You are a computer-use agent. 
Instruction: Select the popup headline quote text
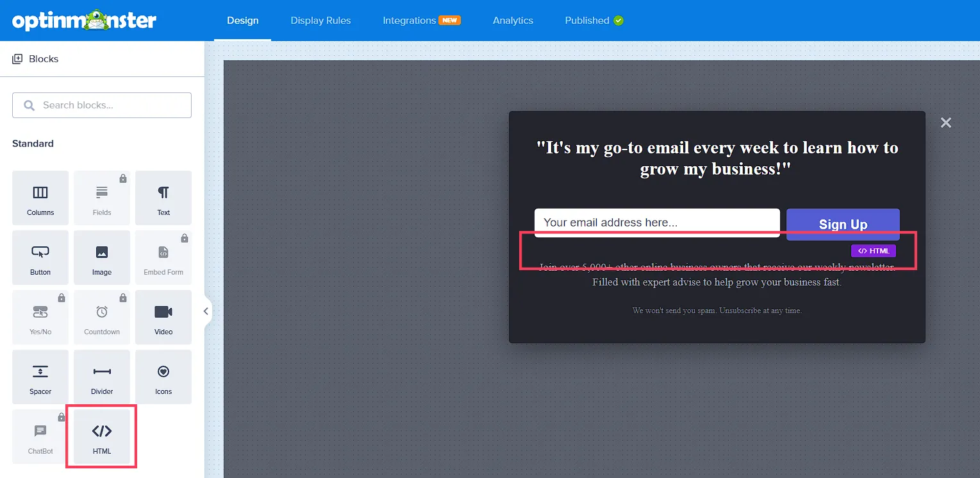point(717,158)
